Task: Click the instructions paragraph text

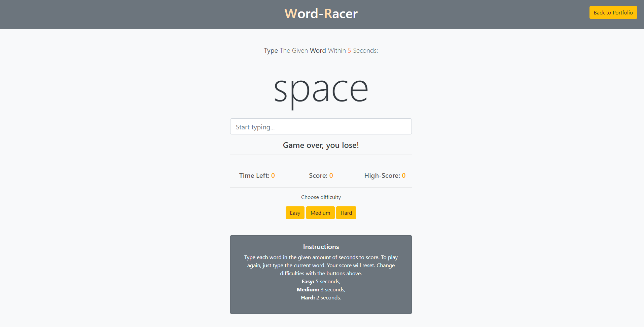Action: 321,265
